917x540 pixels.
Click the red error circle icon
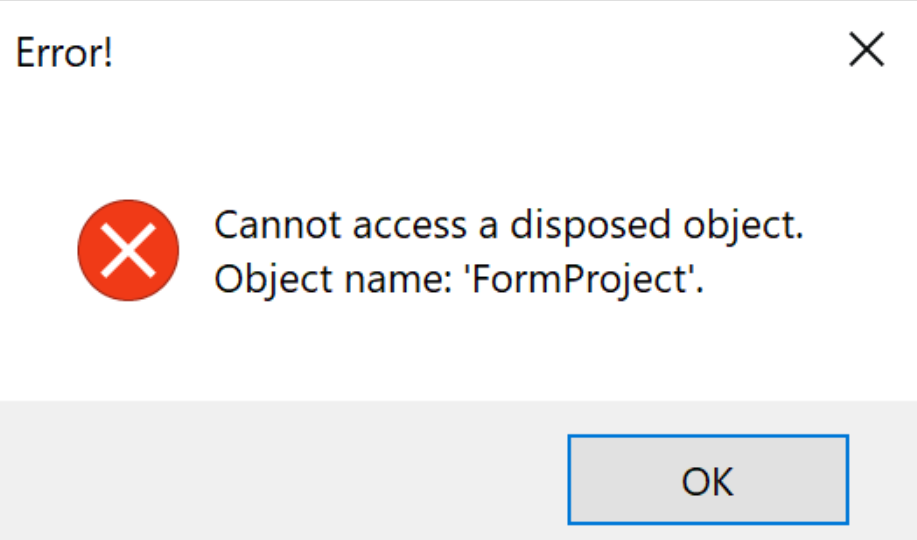[x=128, y=250]
